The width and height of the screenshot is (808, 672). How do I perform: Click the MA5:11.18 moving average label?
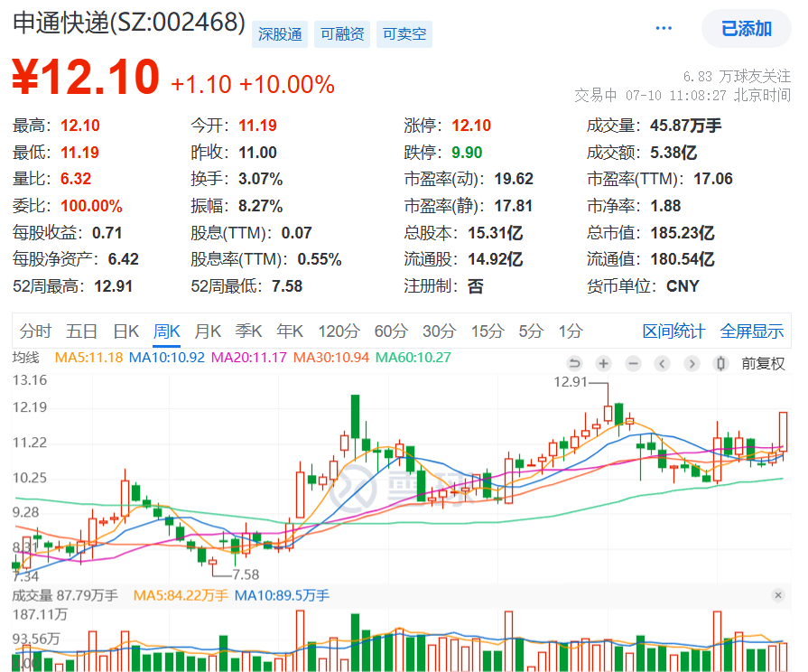click(x=88, y=358)
